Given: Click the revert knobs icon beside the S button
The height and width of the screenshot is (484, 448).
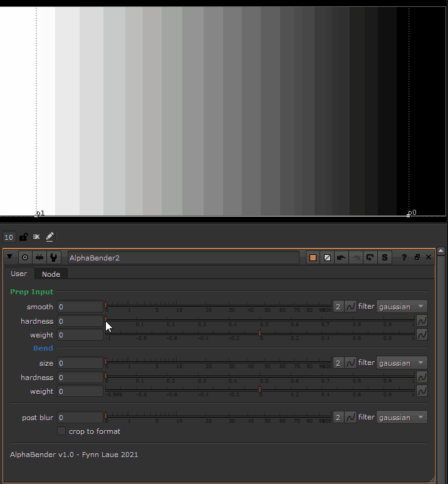Looking at the screenshot, I should (x=370, y=257).
